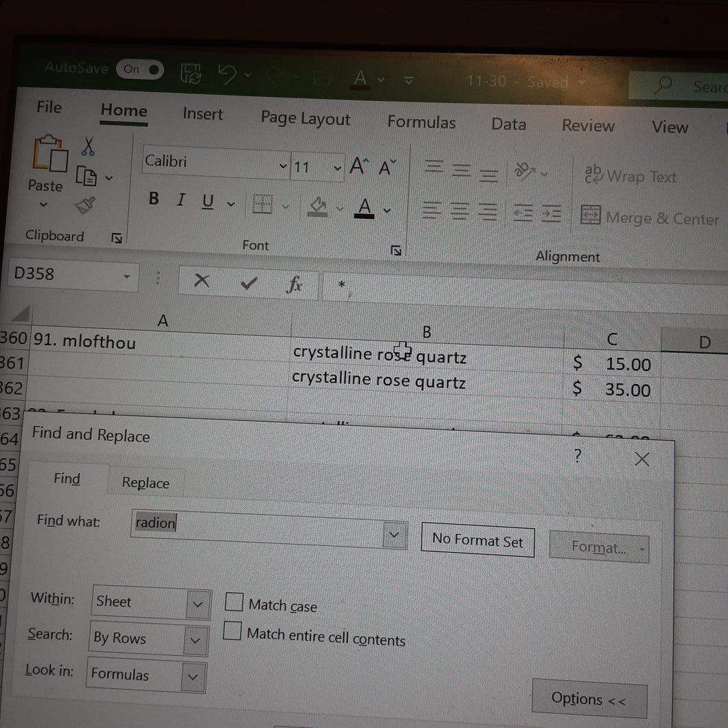Open the Within Sheet dropdown
Screen dimensions: 728x728
coord(198,604)
